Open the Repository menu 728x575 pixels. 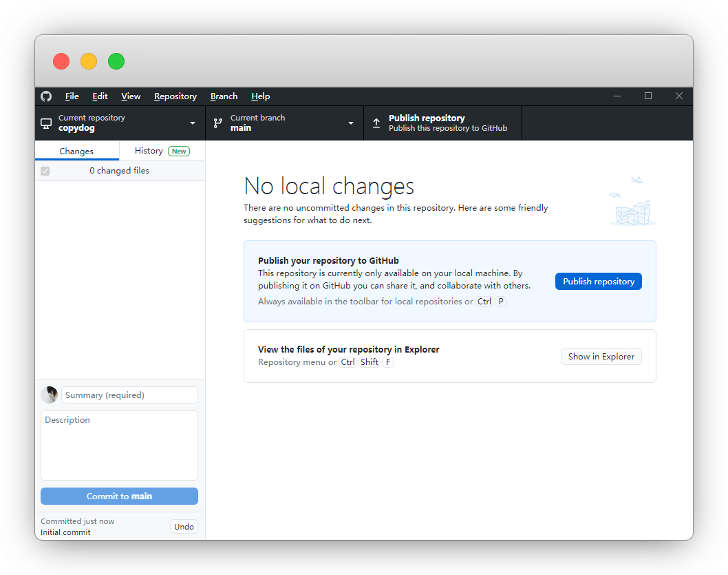(175, 96)
